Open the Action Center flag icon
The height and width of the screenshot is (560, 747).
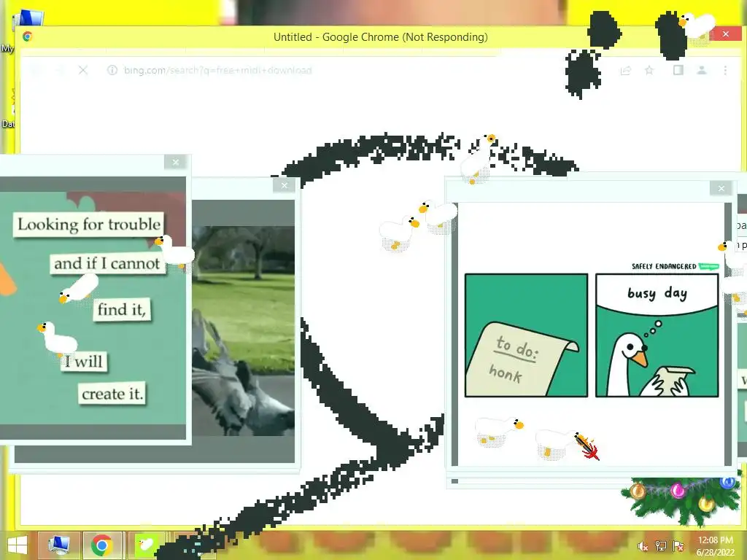678,546
